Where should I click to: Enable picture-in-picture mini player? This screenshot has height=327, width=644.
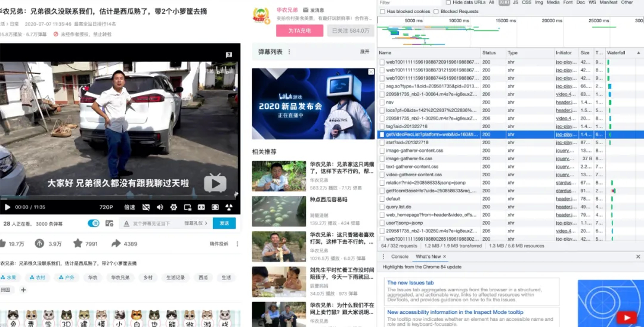coord(188,207)
